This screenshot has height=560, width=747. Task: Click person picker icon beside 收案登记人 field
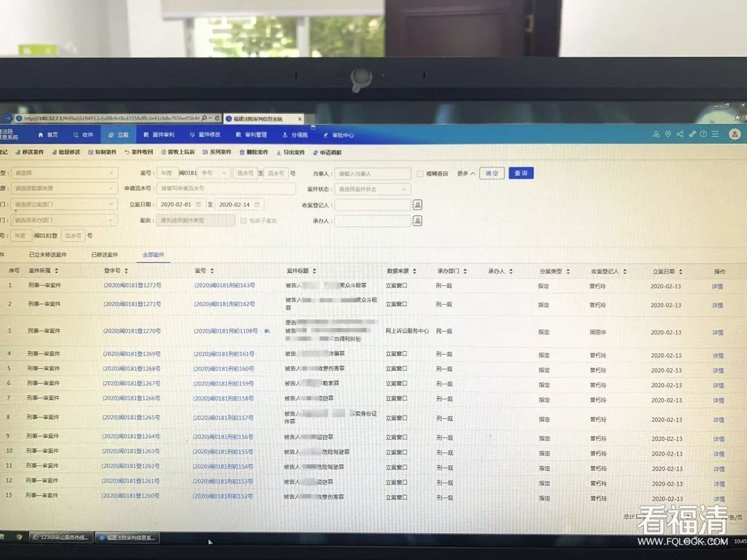[x=417, y=205]
